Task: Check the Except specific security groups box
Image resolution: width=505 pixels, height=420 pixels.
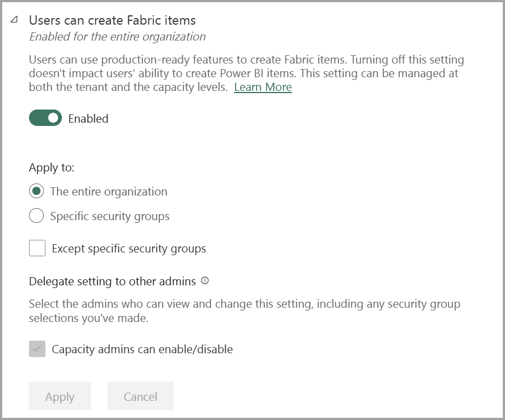Action: pos(37,249)
